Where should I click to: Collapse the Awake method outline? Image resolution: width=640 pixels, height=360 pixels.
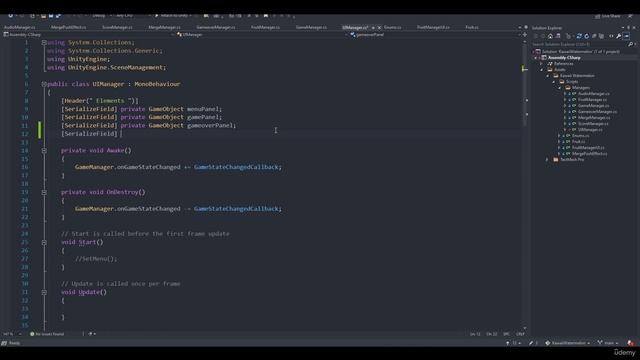[x=44, y=151]
